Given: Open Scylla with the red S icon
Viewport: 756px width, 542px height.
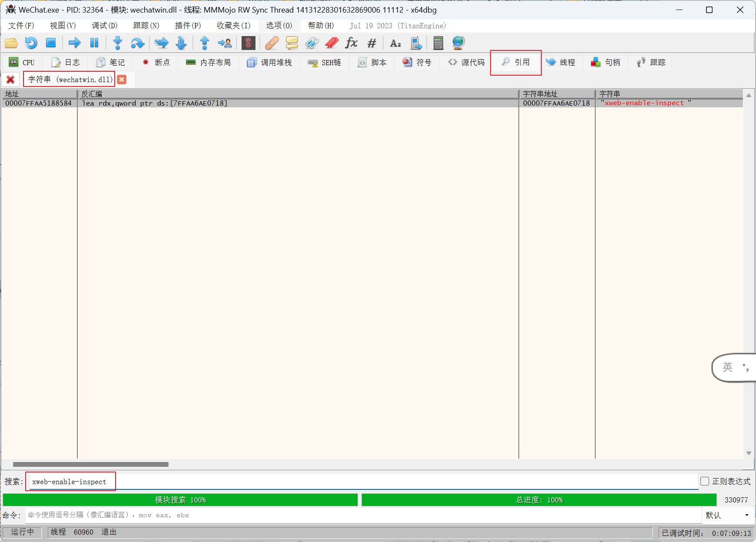Looking at the screenshot, I should (248, 43).
